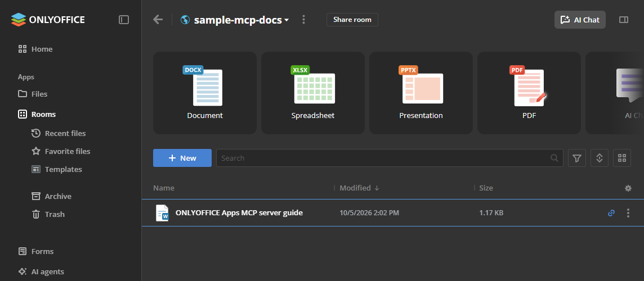This screenshot has height=281, width=644.
Task: Click the Trash bin icon
Action: [x=36, y=214]
